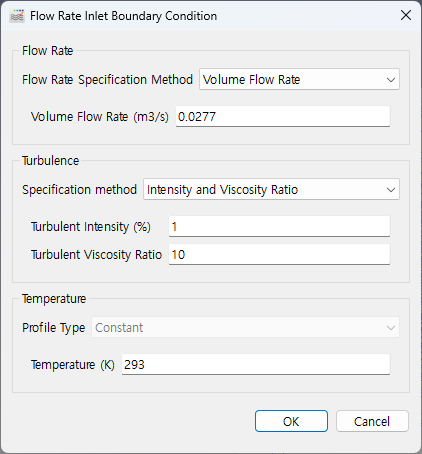Click the disabled Profile Type Constant dropdown
Viewport: 422px width, 454px height.
pyautogui.click(x=245, y=327)
